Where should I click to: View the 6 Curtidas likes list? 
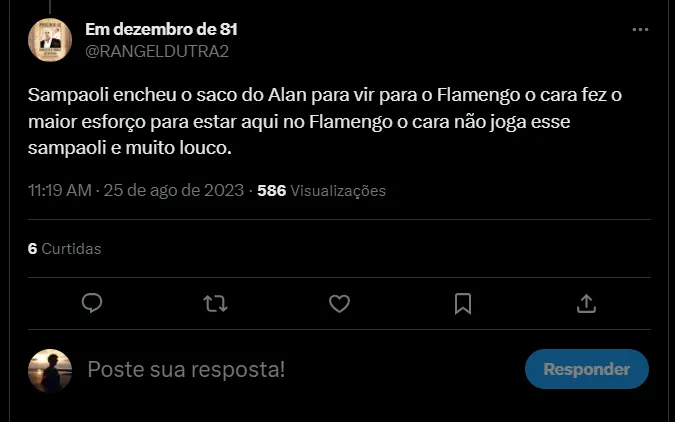coord(65,249)
